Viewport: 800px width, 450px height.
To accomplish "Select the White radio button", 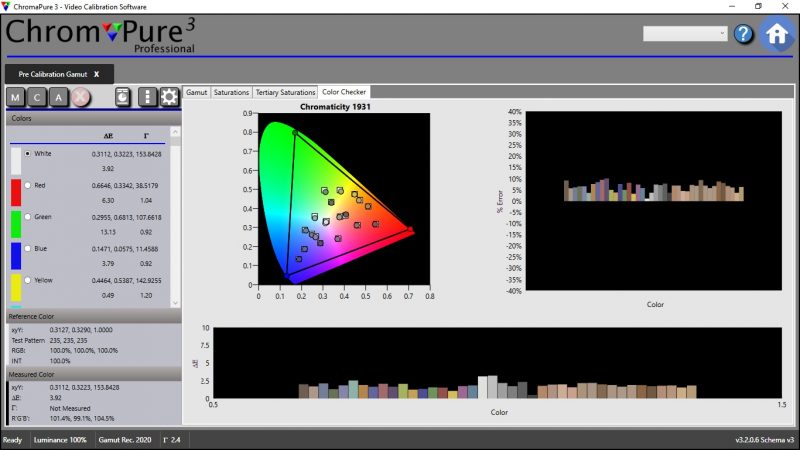I will pos(27,154).
